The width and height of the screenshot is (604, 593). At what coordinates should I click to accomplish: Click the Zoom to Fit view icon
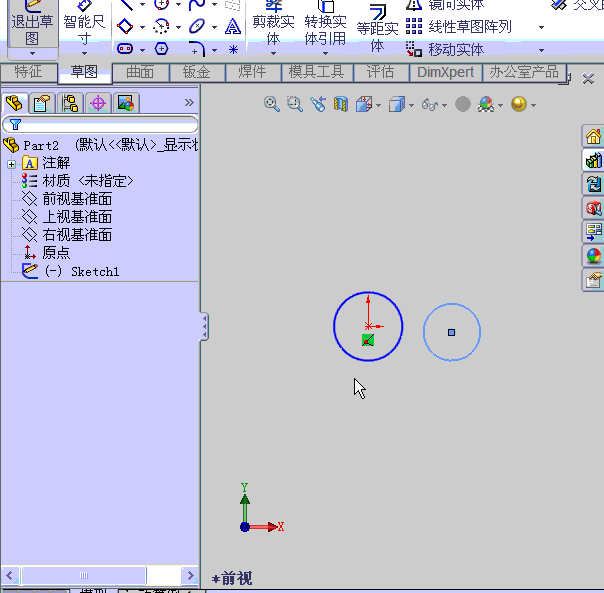click(x=272, y=104)
